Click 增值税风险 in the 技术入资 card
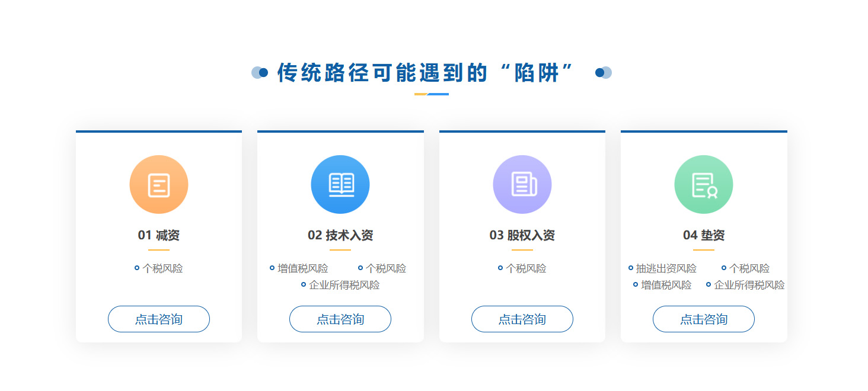Screen dimensions: 868x391 click(302, 268)
